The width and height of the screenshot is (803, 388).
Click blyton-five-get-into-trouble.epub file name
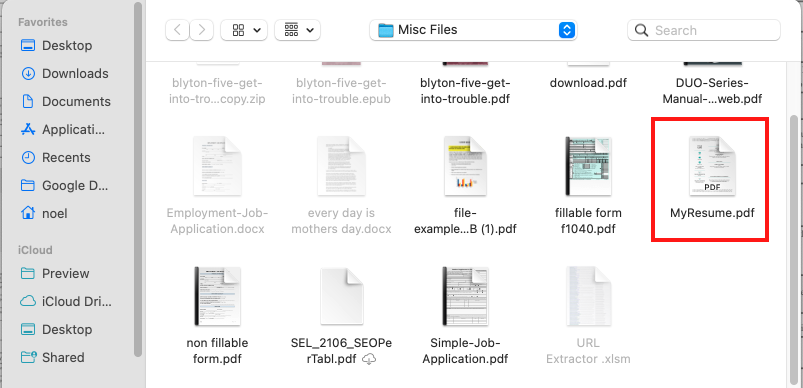(x=341, y=91)
